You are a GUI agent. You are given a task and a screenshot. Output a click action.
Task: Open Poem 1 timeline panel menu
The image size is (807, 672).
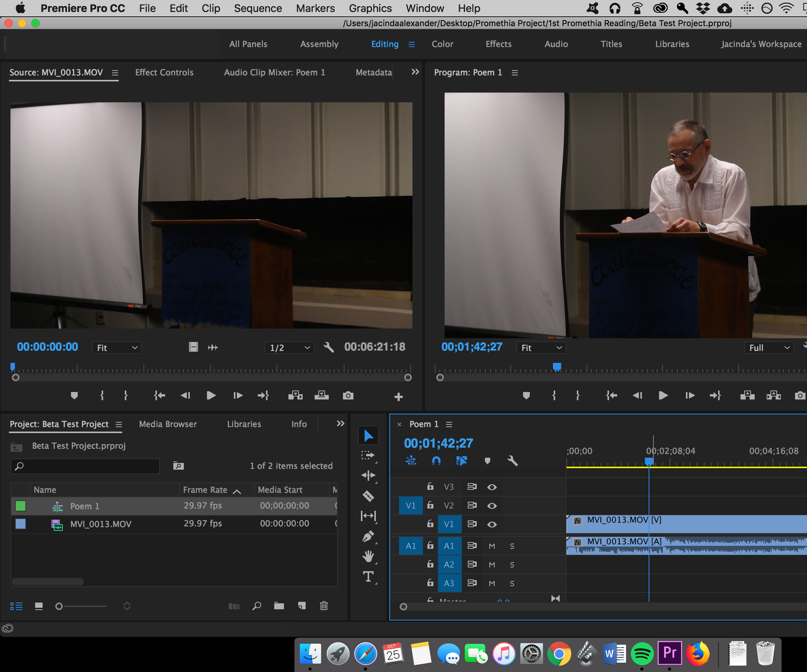(x=449, y=425)
